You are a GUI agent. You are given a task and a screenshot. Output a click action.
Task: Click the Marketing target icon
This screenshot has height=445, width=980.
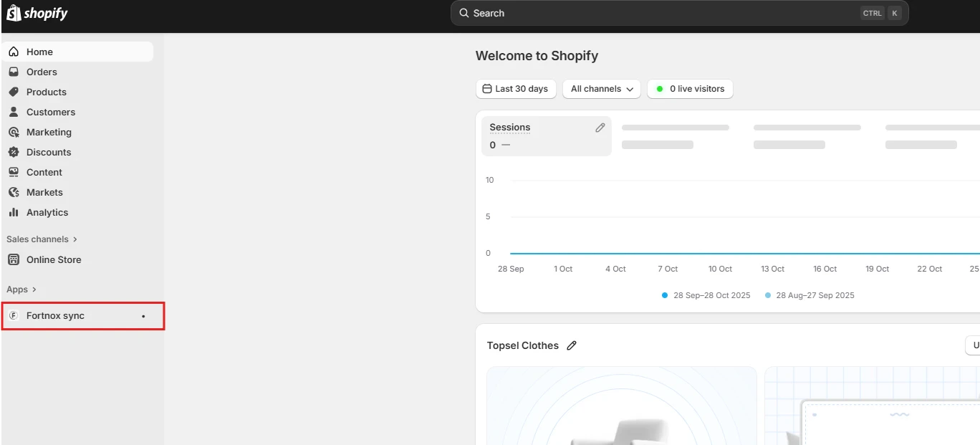click(14, 132)
